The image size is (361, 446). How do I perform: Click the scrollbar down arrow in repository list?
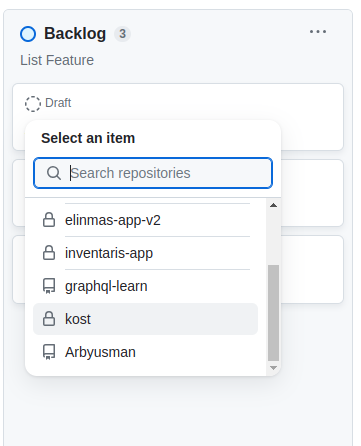(x=273, y=368)
